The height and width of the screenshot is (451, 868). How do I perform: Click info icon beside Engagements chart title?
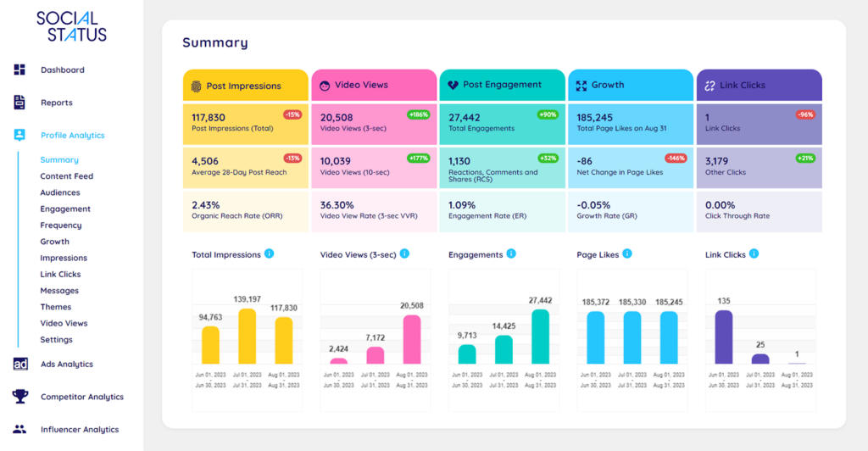[511, 253]
